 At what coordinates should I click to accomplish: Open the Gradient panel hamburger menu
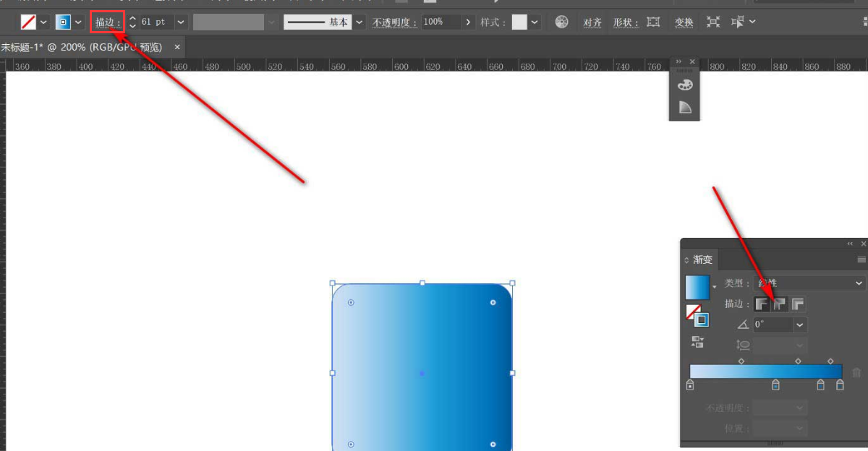pos(861,259)
